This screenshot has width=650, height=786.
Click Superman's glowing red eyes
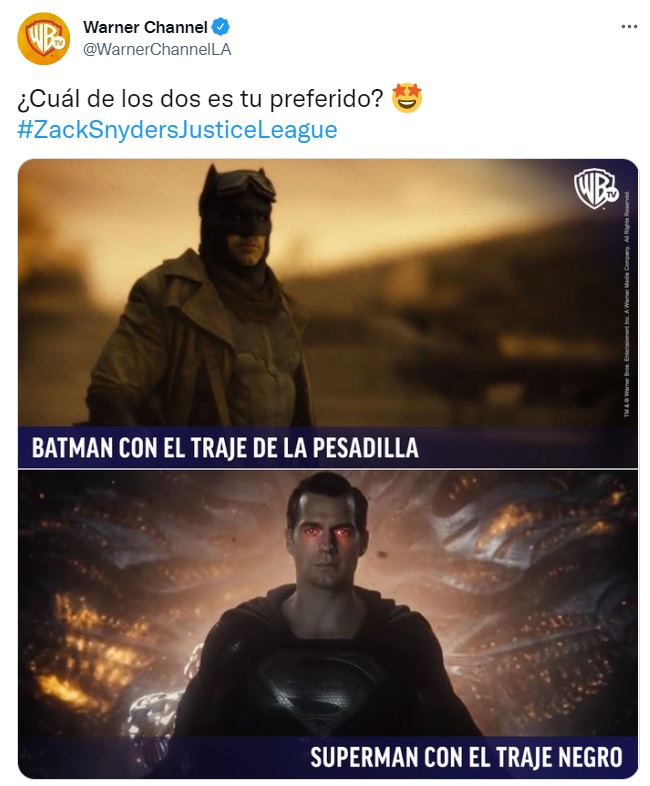click(x=327, y=533)
